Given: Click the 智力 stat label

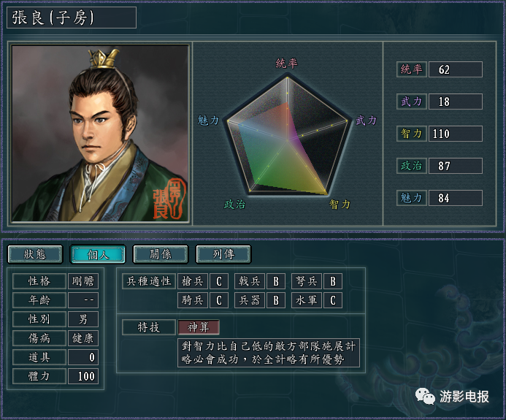Looking at the screenshot, I should pyautogui.click(x=412, y=134).
